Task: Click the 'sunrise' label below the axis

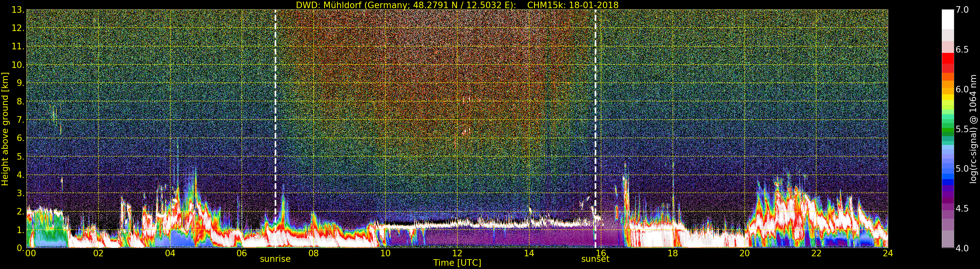Action: 275,259
